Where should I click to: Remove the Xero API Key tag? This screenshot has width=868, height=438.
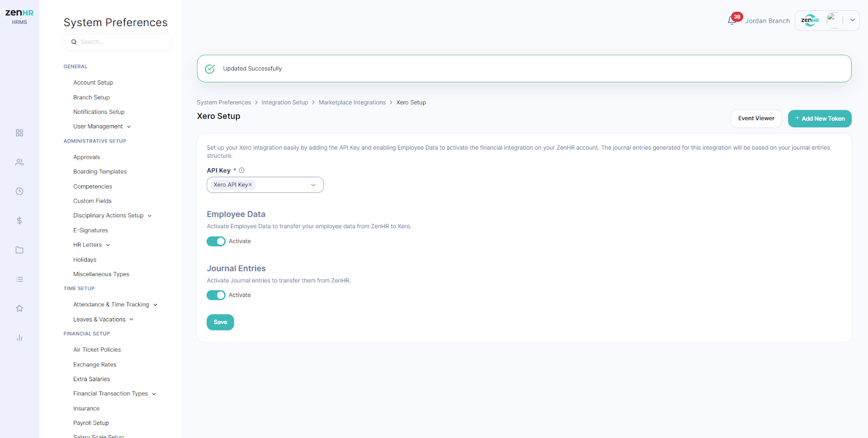pos(250,185)
